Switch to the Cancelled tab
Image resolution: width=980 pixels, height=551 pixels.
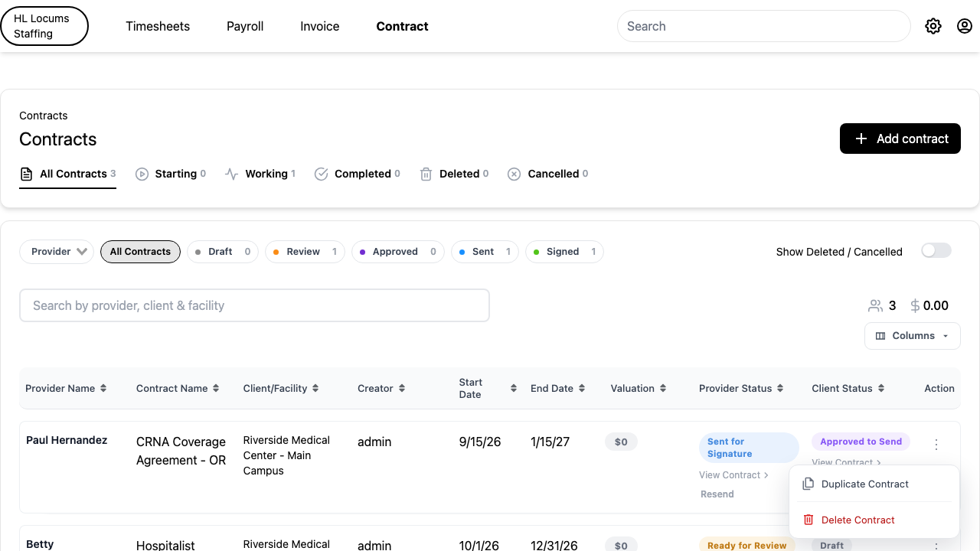[548, 174]
